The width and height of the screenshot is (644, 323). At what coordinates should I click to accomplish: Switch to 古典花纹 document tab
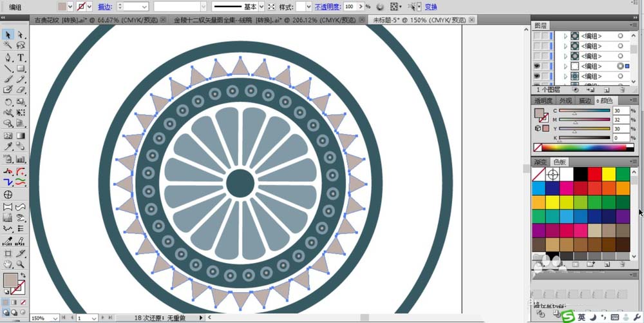(97, 20)
